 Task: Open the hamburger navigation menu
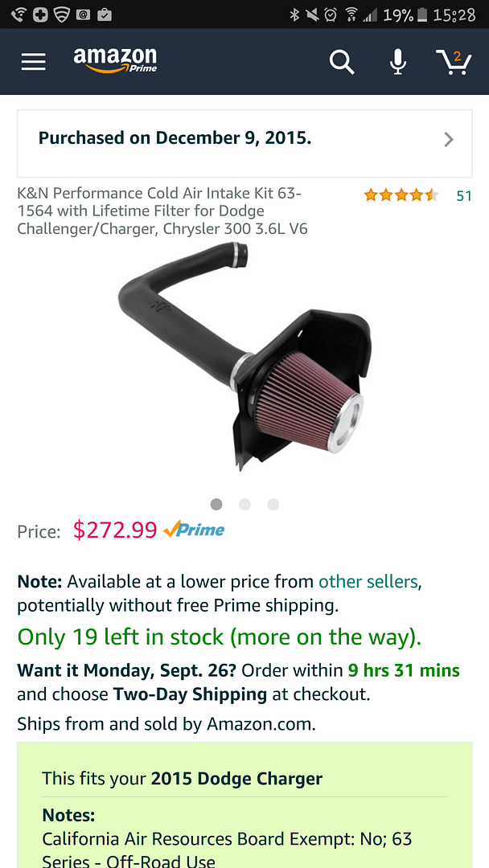click(33, 61)
